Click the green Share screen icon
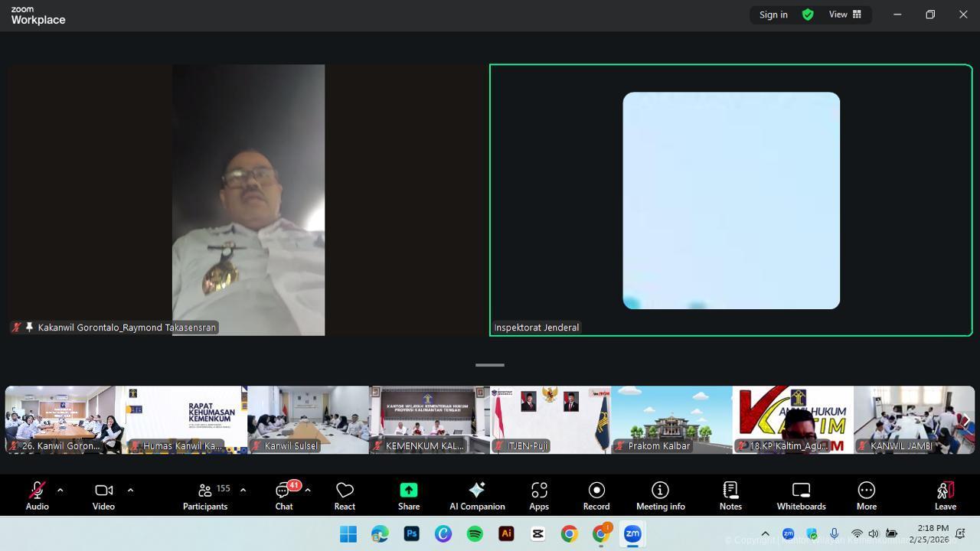The width and height of the screenshot is (980, 551). [x=409, y=490]
